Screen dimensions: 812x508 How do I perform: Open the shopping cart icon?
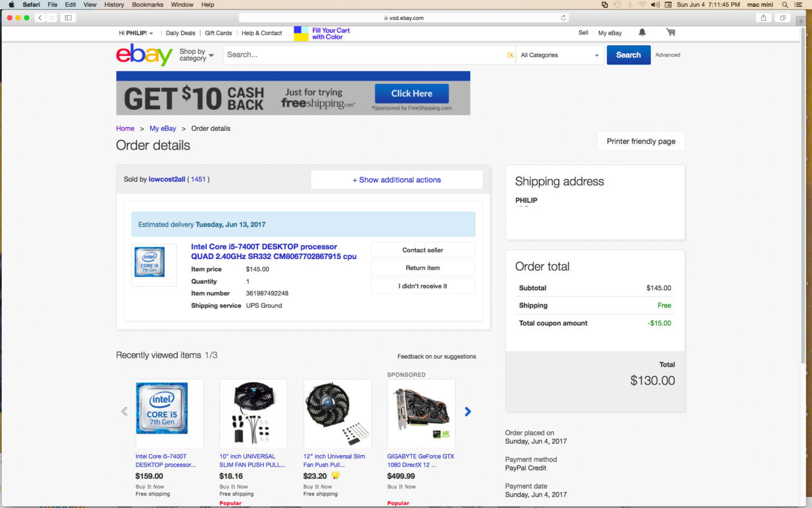pyautogui.click(x=671, y=32)
